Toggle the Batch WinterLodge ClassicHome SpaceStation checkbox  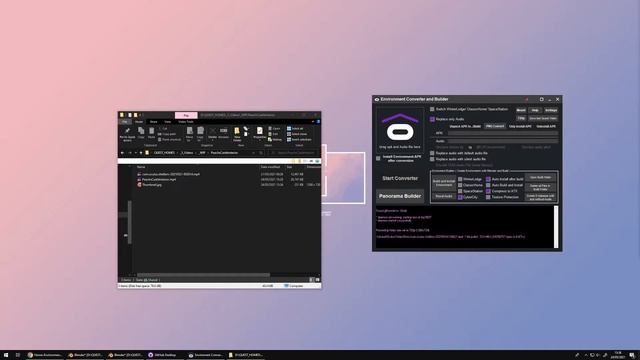click(432, 109)
